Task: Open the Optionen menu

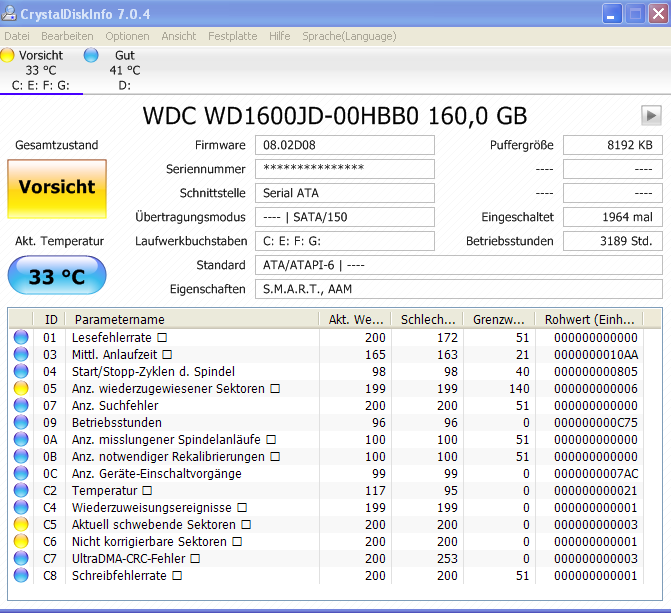Action: (128, 36)
